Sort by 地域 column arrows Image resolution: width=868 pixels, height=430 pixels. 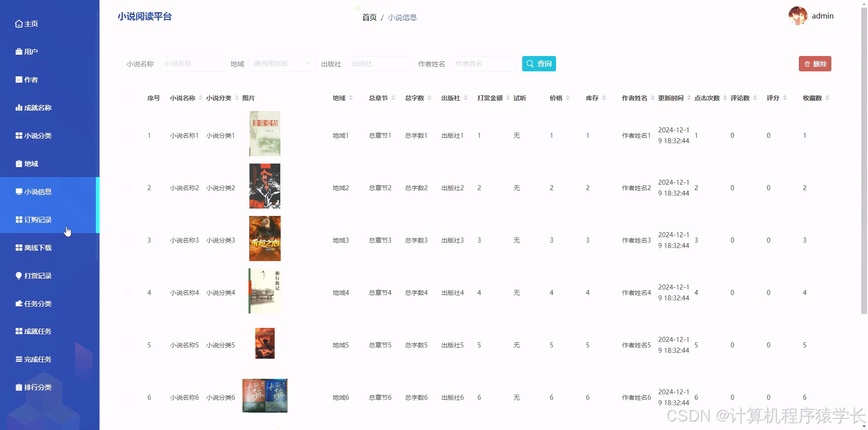pos(351,98)
